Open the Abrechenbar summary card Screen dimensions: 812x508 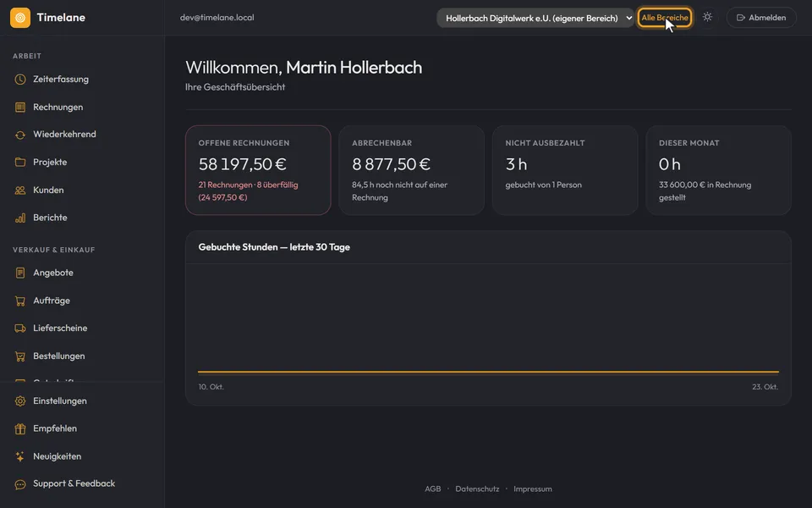412,170
